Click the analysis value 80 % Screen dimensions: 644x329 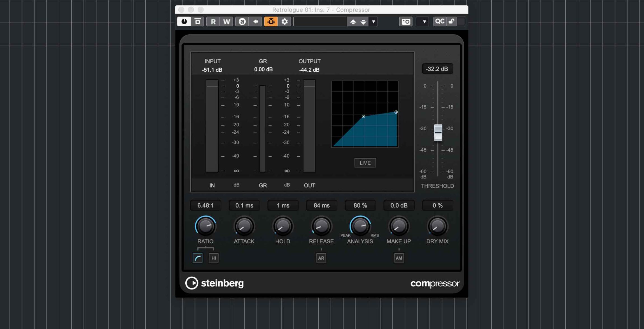pos(360,205)
